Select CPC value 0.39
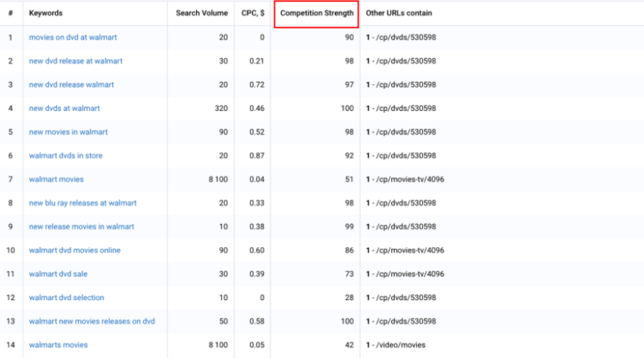Screen dimensions: 644x358 click(257, 274)
